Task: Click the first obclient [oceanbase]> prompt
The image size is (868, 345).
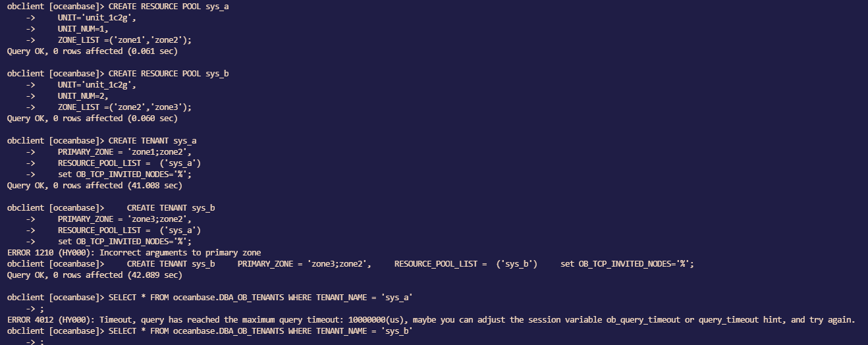Action: coord(55,7)
